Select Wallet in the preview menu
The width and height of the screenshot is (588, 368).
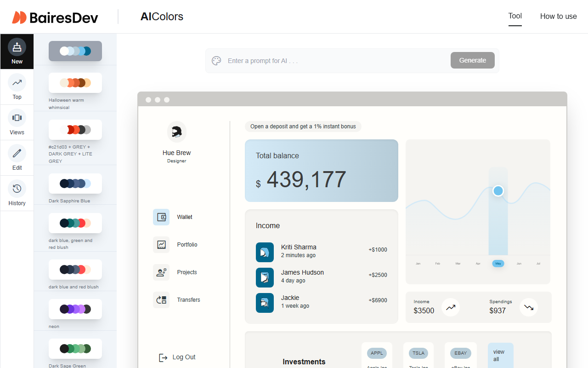[185, 217]
